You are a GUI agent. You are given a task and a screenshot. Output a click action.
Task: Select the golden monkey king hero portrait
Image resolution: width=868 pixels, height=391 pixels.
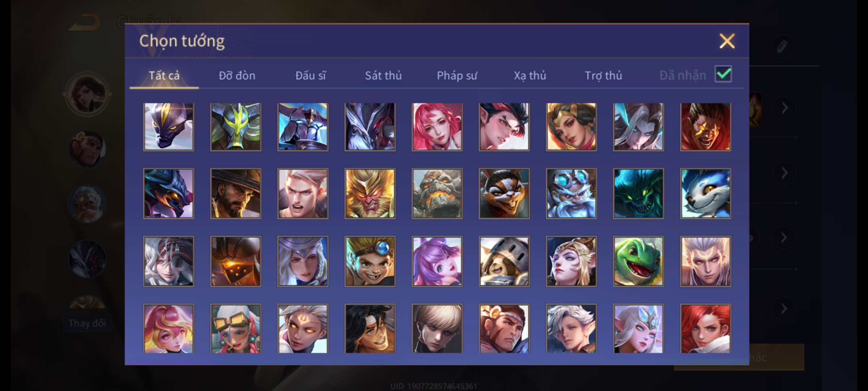370,194
